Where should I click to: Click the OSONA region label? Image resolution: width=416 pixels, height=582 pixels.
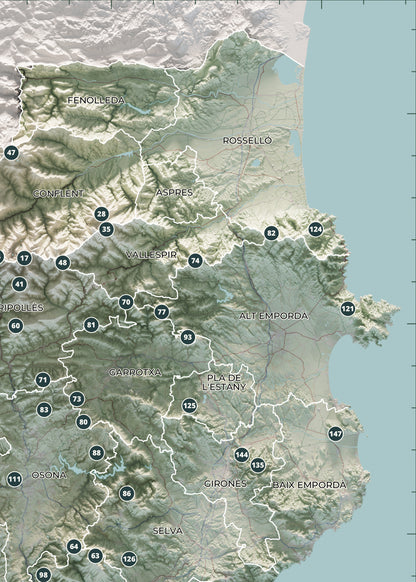click(x=49, y=475)
